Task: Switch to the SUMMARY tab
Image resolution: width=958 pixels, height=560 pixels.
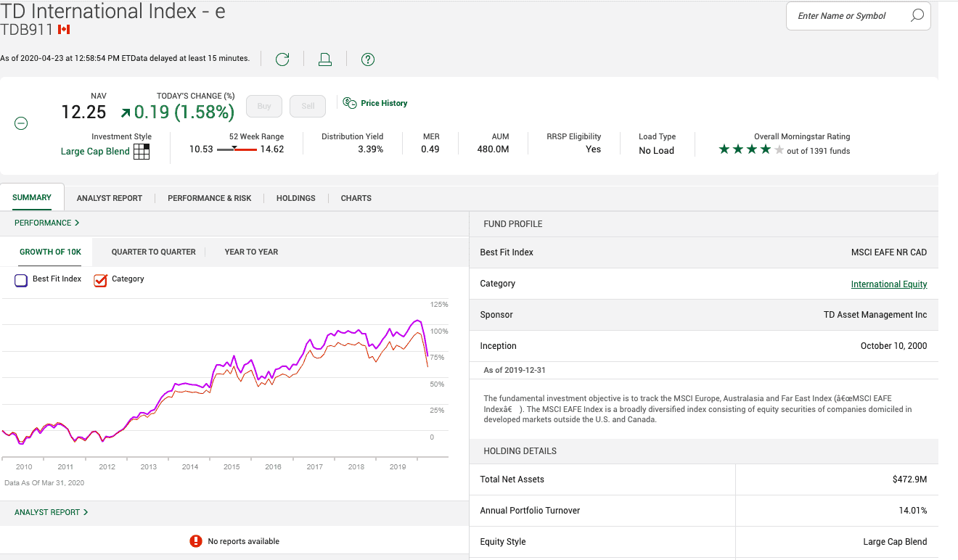Action: 32,197
